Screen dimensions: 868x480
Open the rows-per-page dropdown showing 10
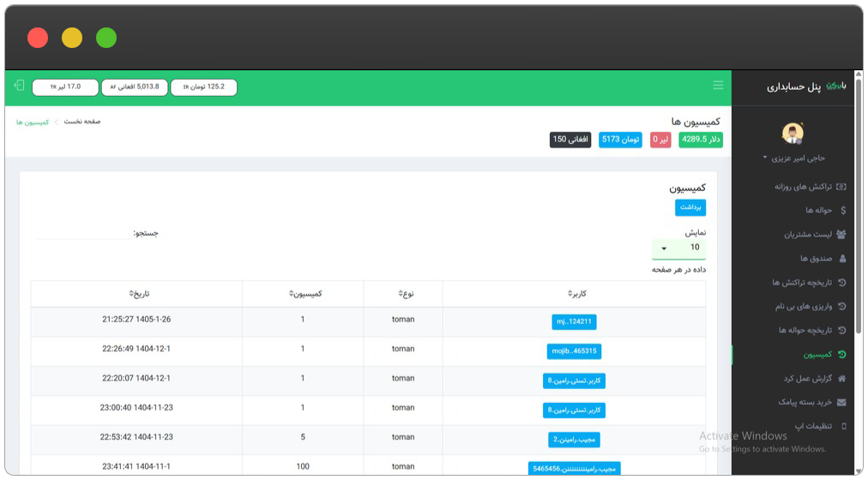[x=678, y=249]
